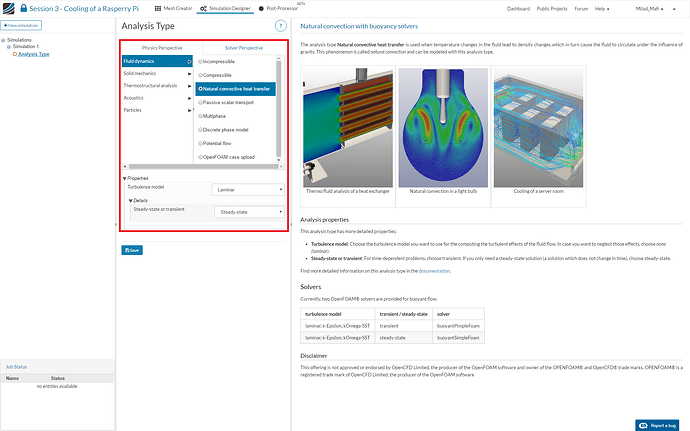The height and width of the screenshot is (431, 690).
Task: Select the Potential flow radio option
Action: tap(200, 144)
